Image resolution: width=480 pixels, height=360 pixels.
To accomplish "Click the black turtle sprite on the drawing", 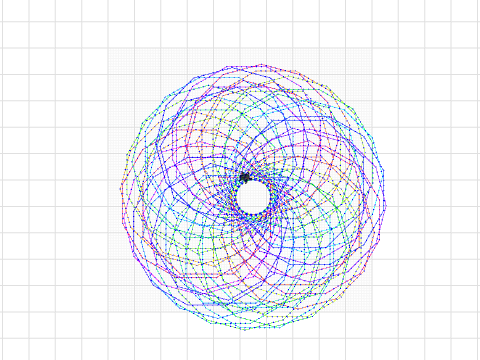I will [245, 178].
